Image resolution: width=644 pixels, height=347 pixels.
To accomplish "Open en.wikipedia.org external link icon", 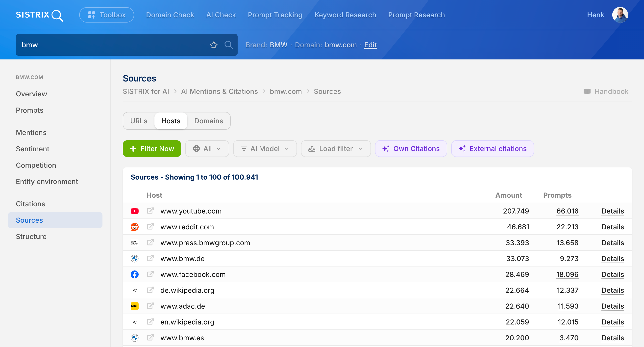I will coord(150,321).
